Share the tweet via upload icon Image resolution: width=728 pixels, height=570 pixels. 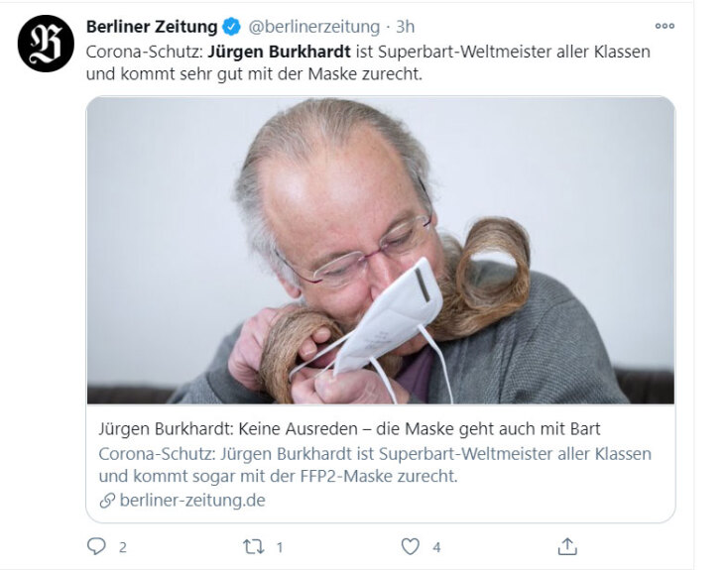pyautogui.click(x=567, y=546)
